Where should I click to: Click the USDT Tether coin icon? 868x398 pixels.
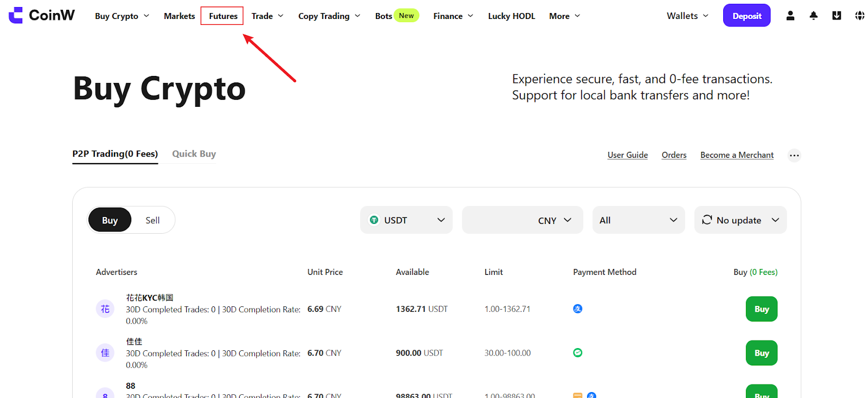coord(374,220)
